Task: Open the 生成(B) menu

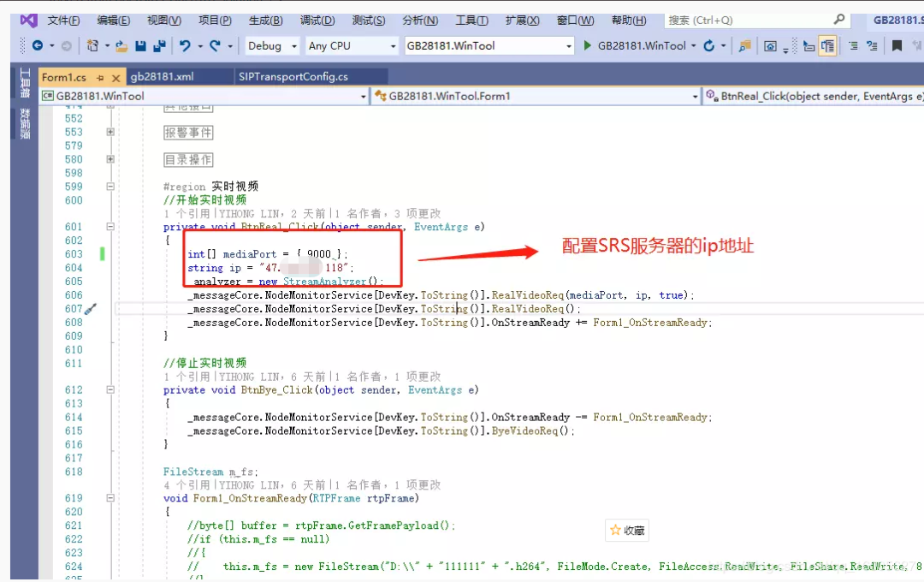Action: click(266, 20)
